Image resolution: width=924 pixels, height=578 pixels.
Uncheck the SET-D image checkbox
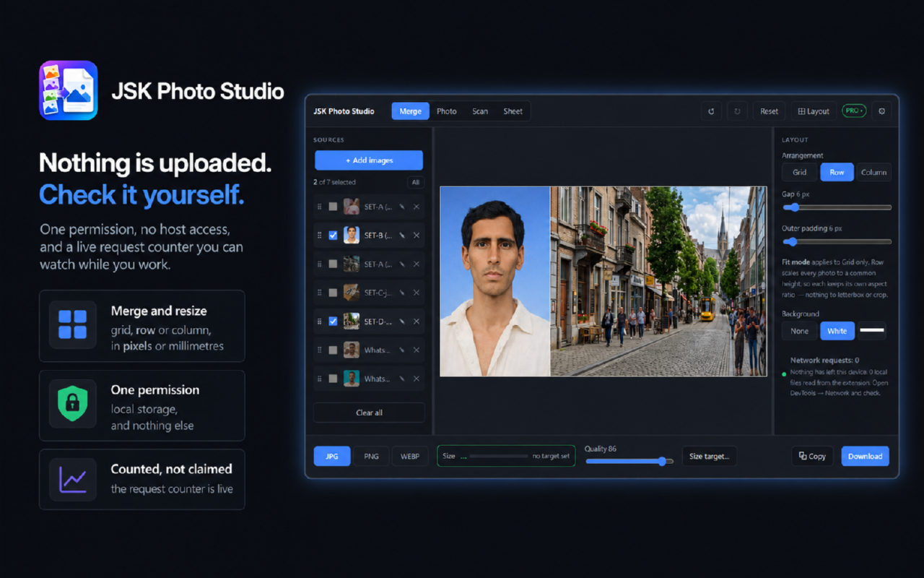333,322
